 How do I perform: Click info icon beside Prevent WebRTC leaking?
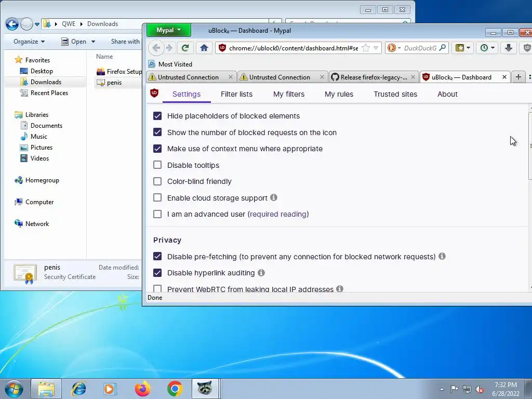pos(340,288)
